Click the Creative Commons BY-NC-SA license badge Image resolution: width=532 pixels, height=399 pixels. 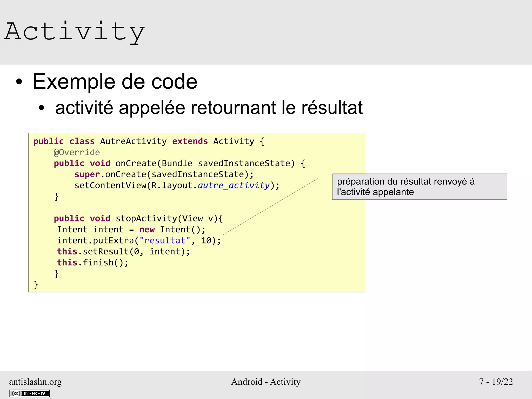pyautogui.click(x=30, y=393)
